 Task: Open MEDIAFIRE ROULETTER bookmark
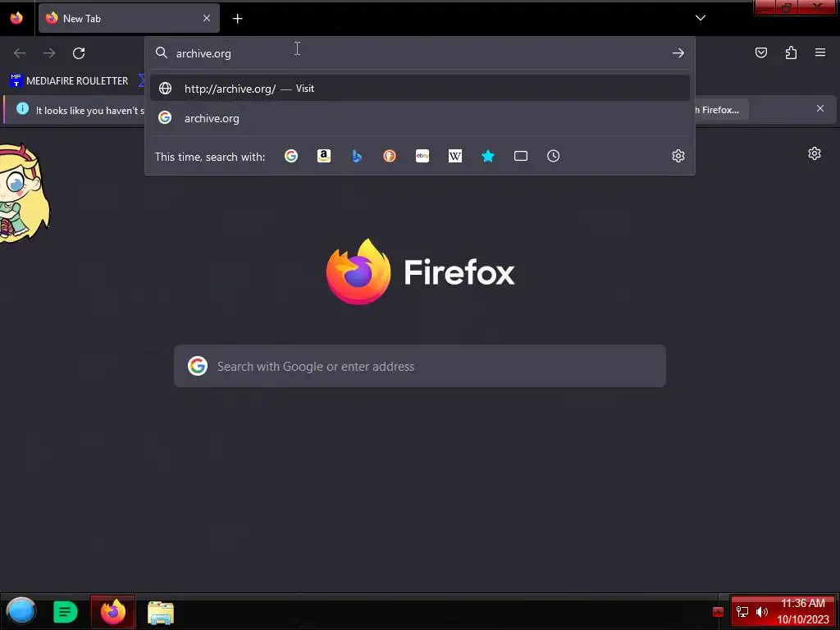click(x=69, y=81)
